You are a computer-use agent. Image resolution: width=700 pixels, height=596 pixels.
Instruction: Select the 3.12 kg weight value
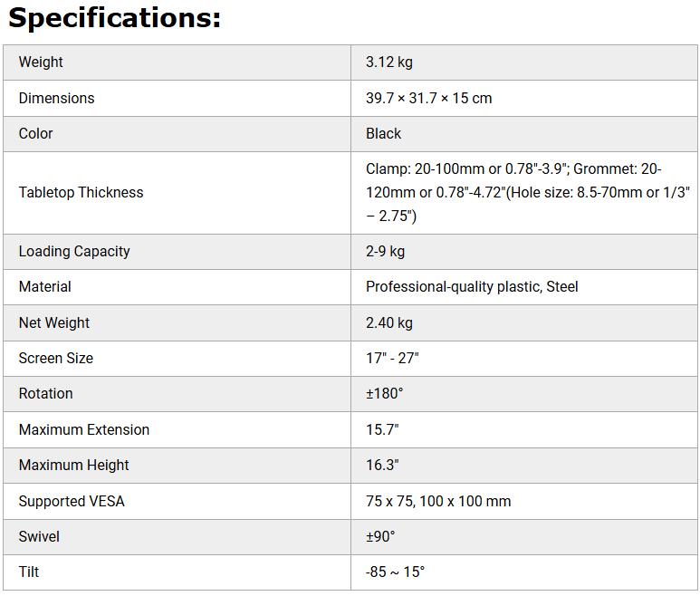[389, 62]
